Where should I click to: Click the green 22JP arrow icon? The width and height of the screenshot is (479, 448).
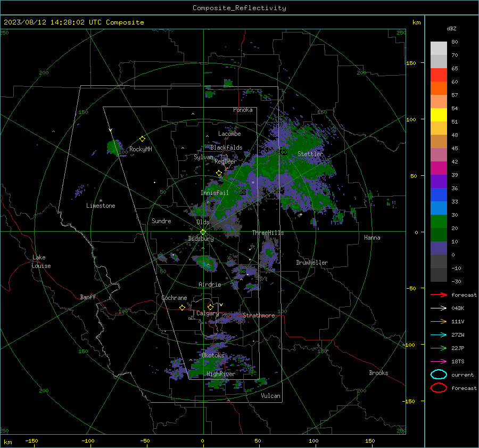(439, 348)
